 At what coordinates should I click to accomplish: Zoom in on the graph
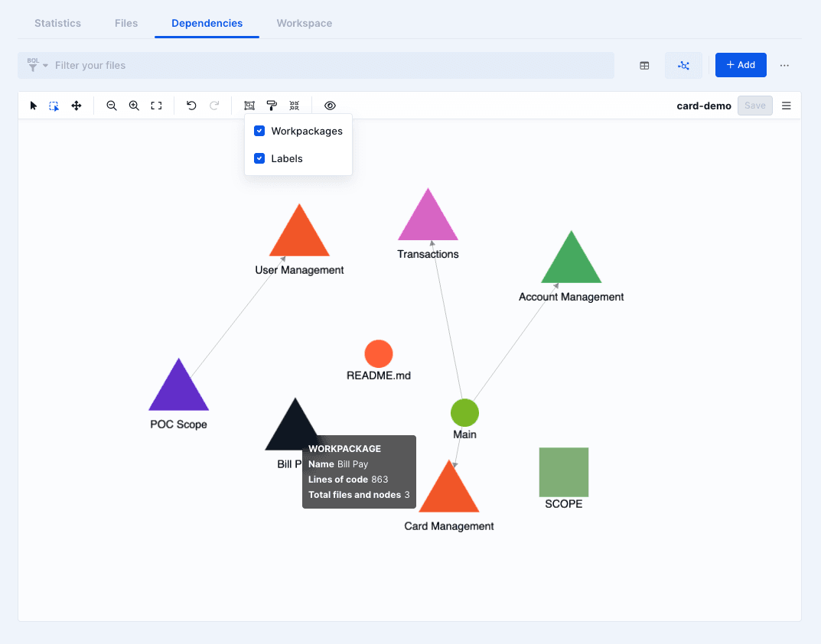click(x=134, y=106)
